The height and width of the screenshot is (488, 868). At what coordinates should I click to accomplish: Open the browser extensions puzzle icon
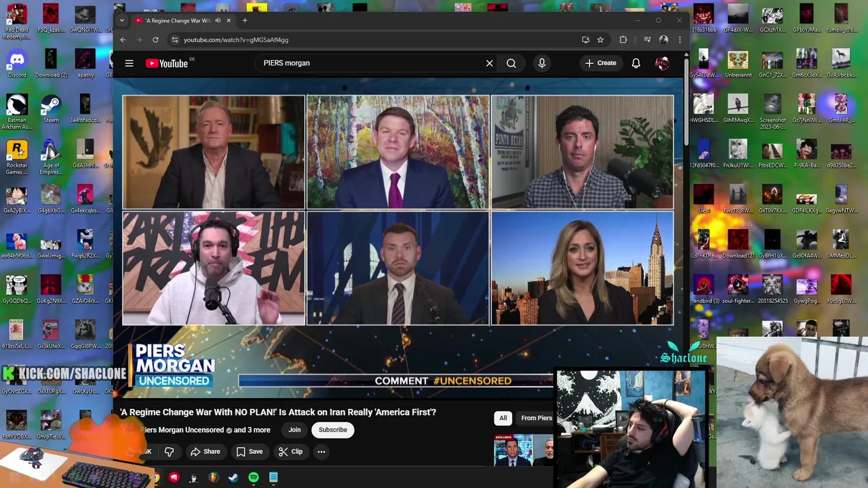(x=623, y=40)
